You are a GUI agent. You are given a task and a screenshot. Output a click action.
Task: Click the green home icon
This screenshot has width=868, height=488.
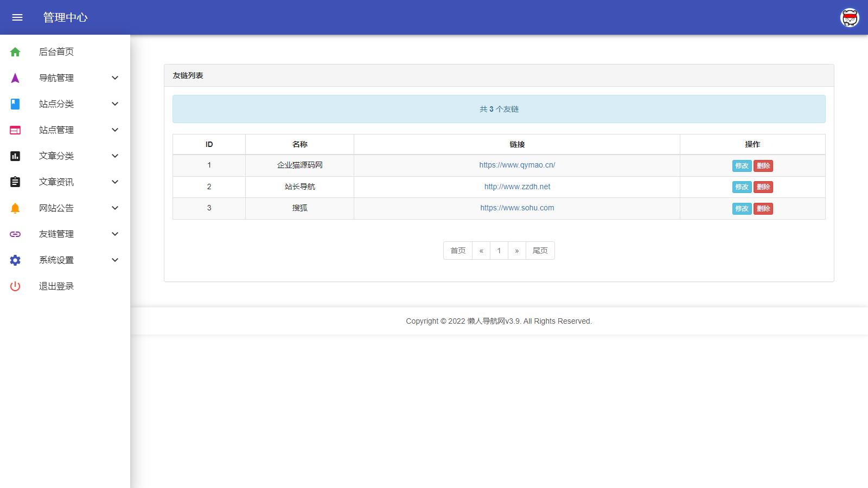(x=15, y=52)
